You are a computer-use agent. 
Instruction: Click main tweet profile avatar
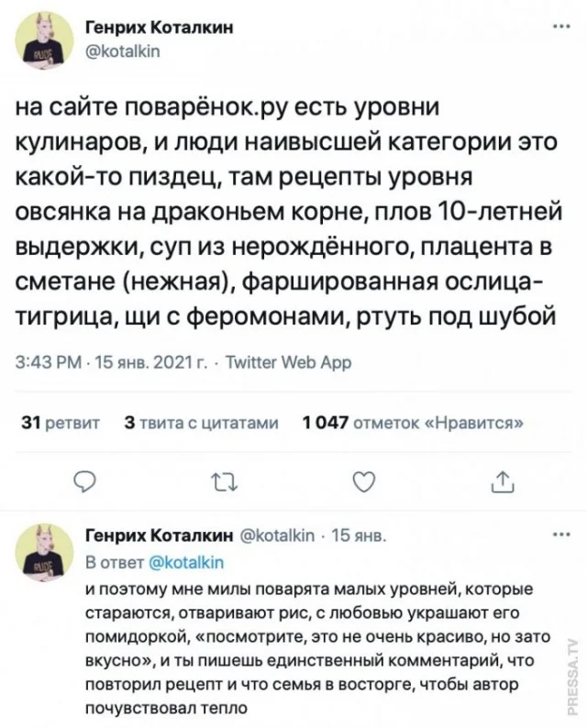point(47,43)
